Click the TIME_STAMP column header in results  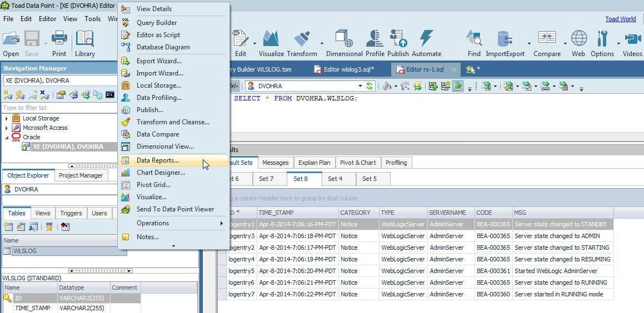pyautogui.click(x=298, y=213)
